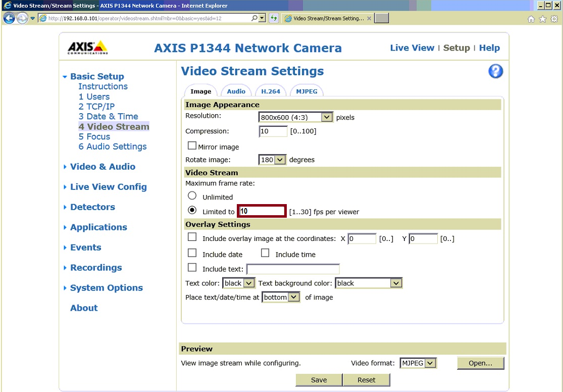
Task: Tick the Include date checkbox
Action: coord(192,253)
